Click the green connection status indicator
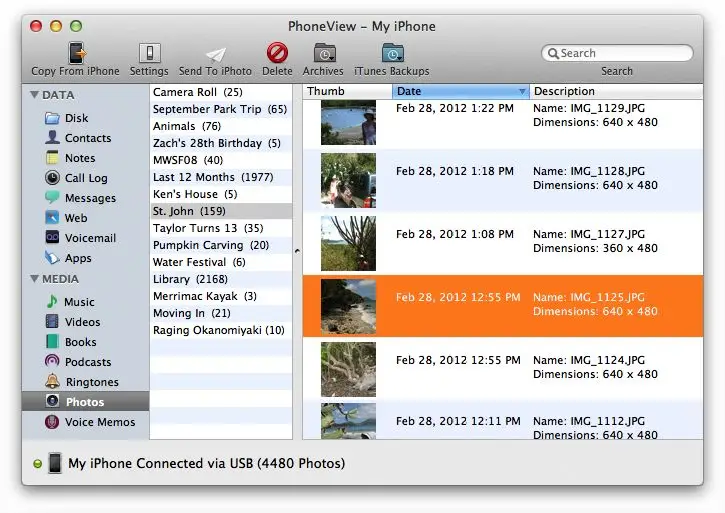 (x=37, y=464)
